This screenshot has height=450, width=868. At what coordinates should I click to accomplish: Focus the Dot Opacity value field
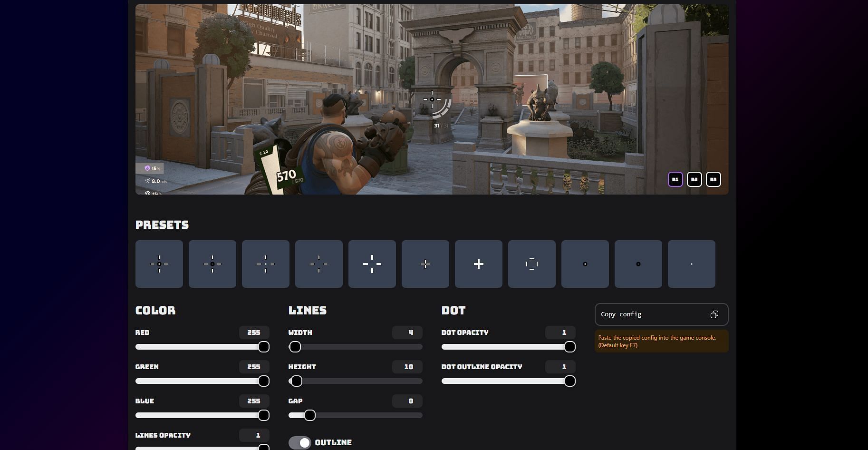tap(560, 333)
